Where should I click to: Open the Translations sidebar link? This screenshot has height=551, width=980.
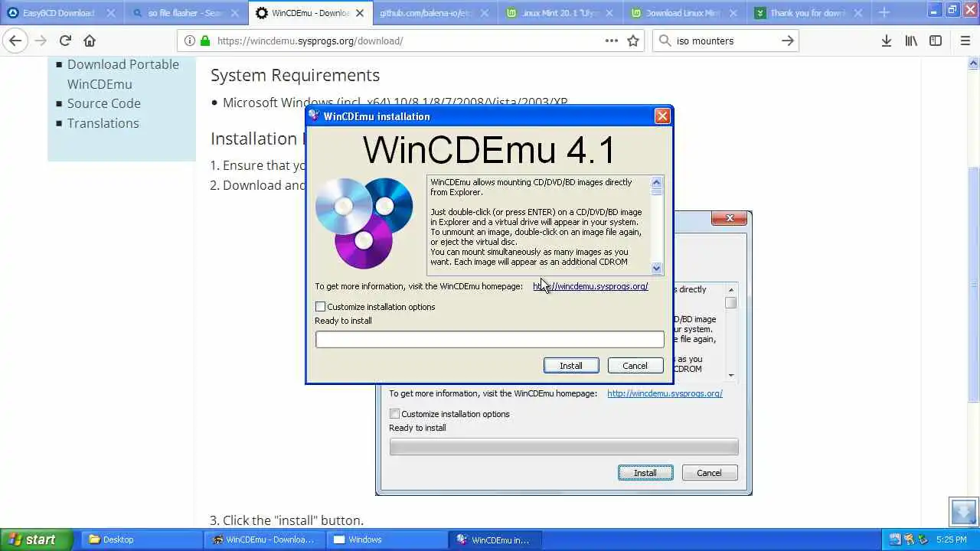[103, 123]
